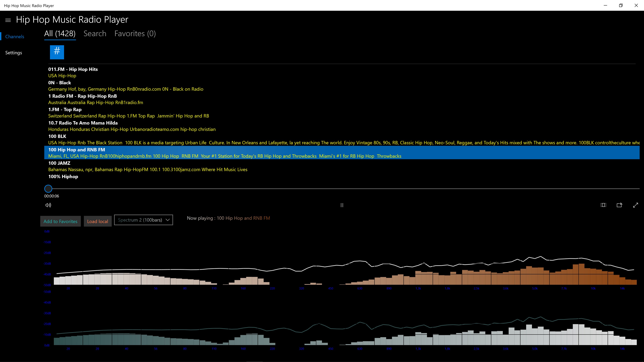The height and width of the screenshot is (362, 644).
Task: Click Add to Favorites button
Action: point(61,221)
